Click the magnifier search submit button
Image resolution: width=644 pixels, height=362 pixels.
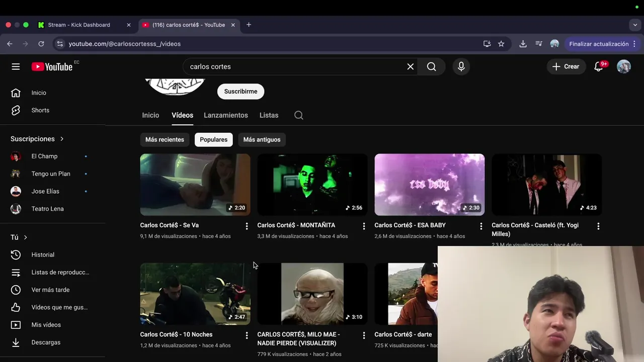coord(432,66)
